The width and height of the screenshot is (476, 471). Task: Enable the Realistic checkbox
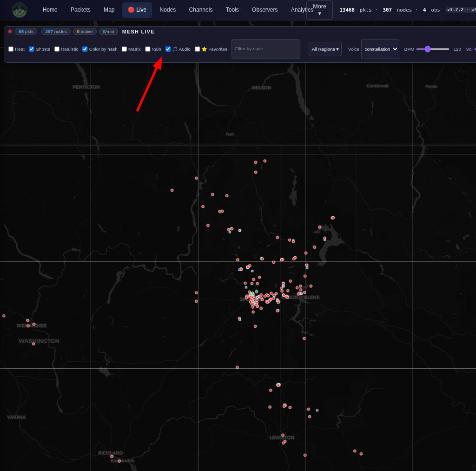57,49
